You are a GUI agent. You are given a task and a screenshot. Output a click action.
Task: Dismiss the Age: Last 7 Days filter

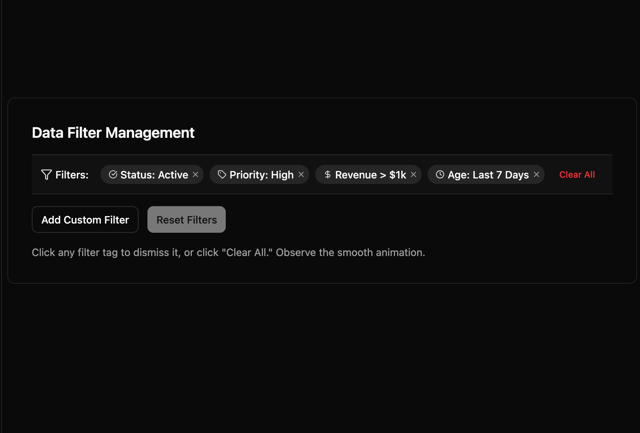point(536,175)
